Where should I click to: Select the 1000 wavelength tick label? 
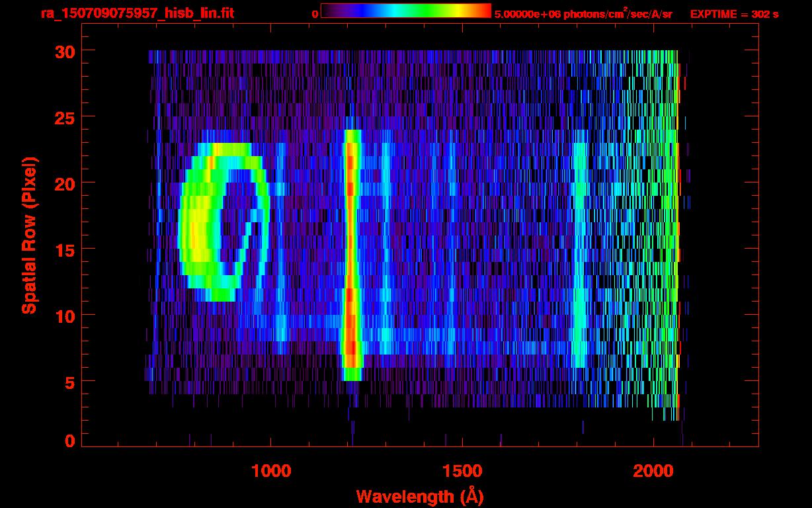tap(271, 471)
